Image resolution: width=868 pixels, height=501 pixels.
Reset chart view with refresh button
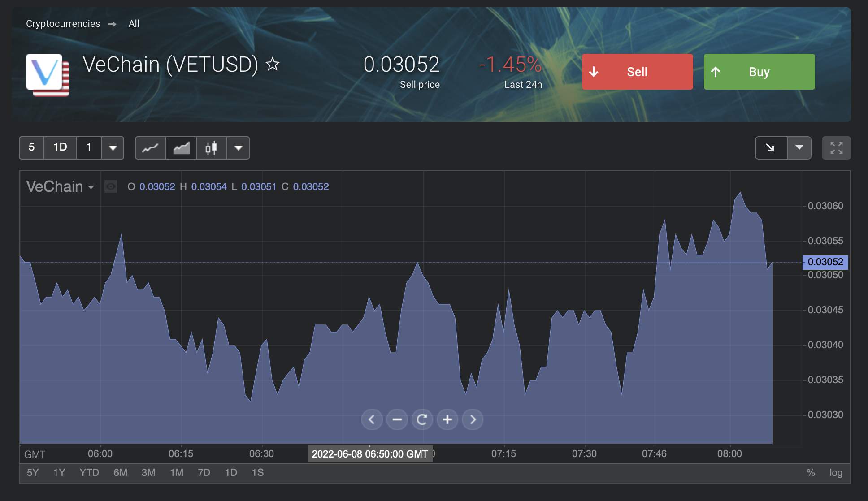click(422, 419)
